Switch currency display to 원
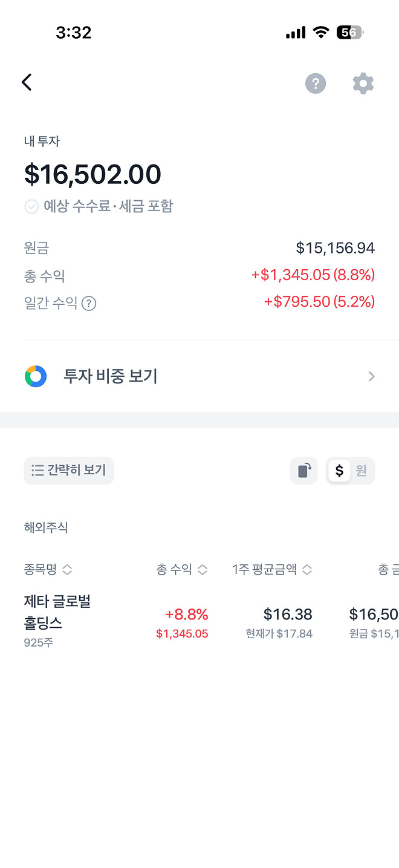Screen dimensions: 399x868 click(x=363, y=470)
